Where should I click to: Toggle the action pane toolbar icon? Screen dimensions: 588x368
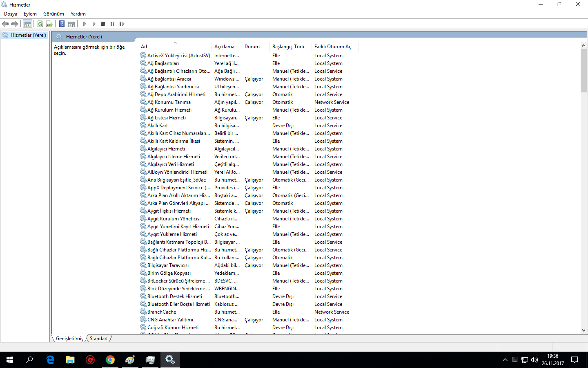(71, 24)
